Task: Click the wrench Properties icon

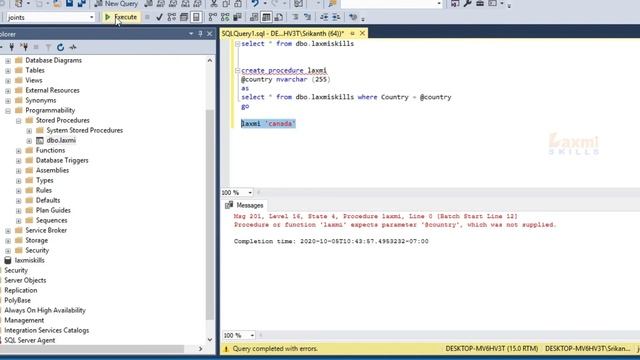Action: pos(467,4)
